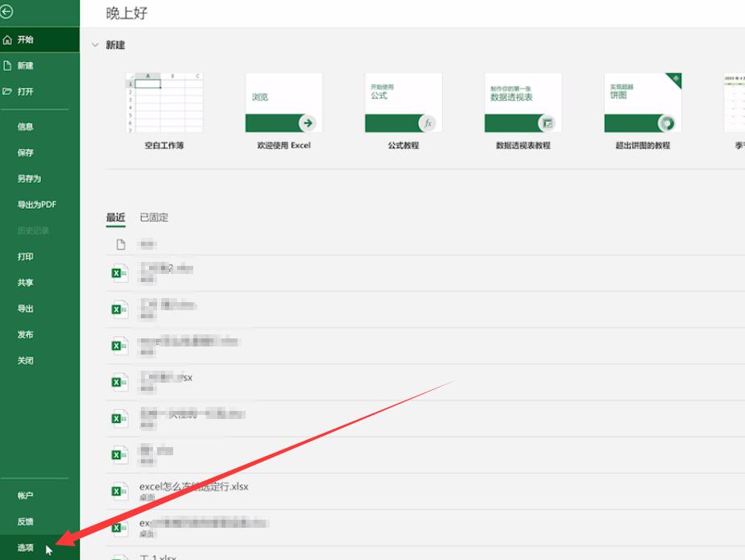Open recent file excel怎么冻结选定行.xlsx
This screenshot has width=745, height=560.
194,487
